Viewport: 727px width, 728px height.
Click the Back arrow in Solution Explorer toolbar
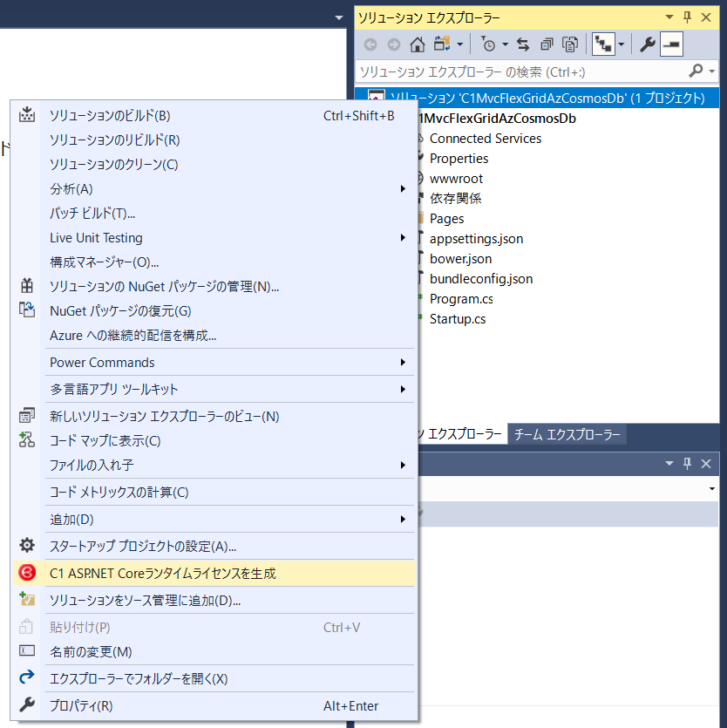pyautogui.click(x=370, y=44)
